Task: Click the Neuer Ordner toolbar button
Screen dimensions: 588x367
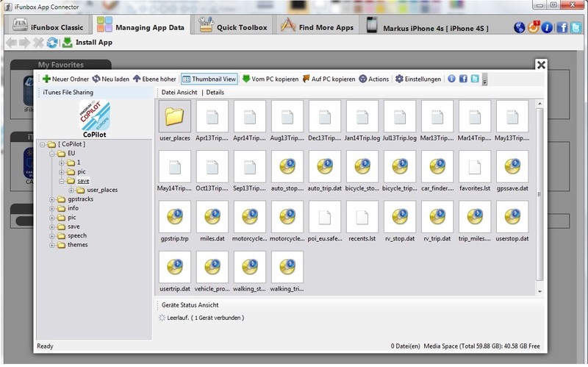Action: (x=65, y=79)
